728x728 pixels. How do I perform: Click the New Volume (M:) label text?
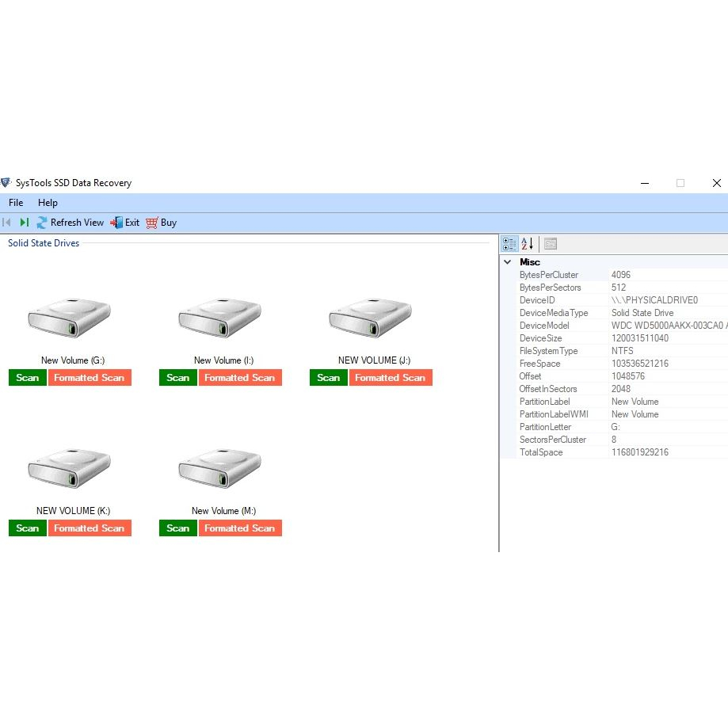(223, 511)
